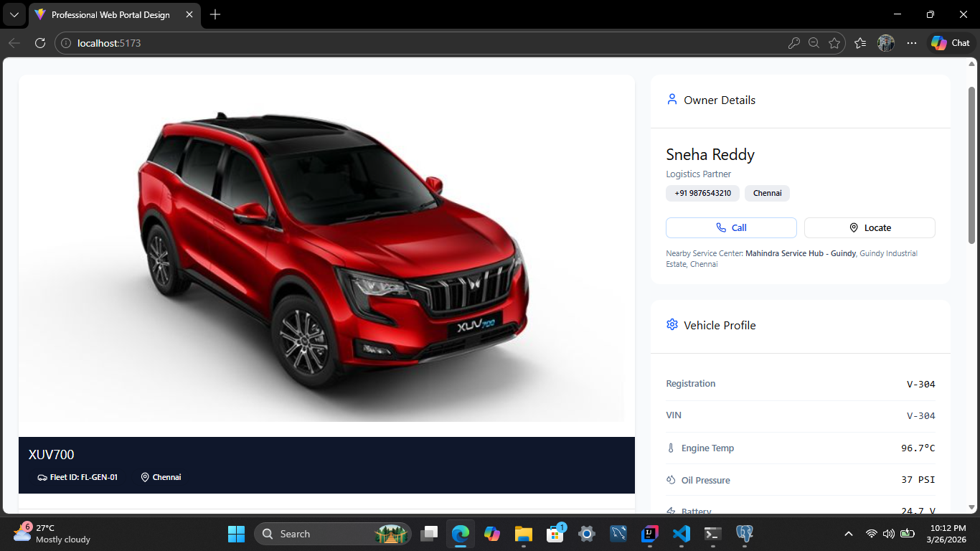The image size is (980, 551).
Task: Click the browser profile avatar
Action: tap(886, 43)
